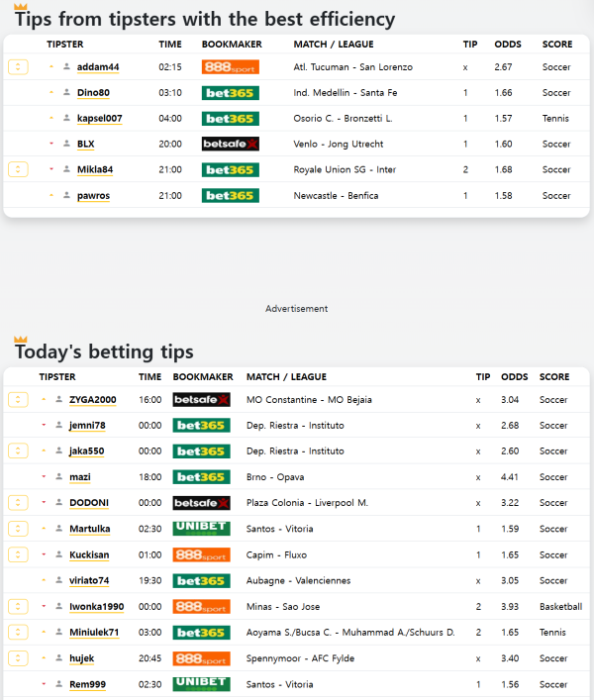Open tipster kapsel007's profile
The width and height of the screenshot is (594, 700).
99,119
